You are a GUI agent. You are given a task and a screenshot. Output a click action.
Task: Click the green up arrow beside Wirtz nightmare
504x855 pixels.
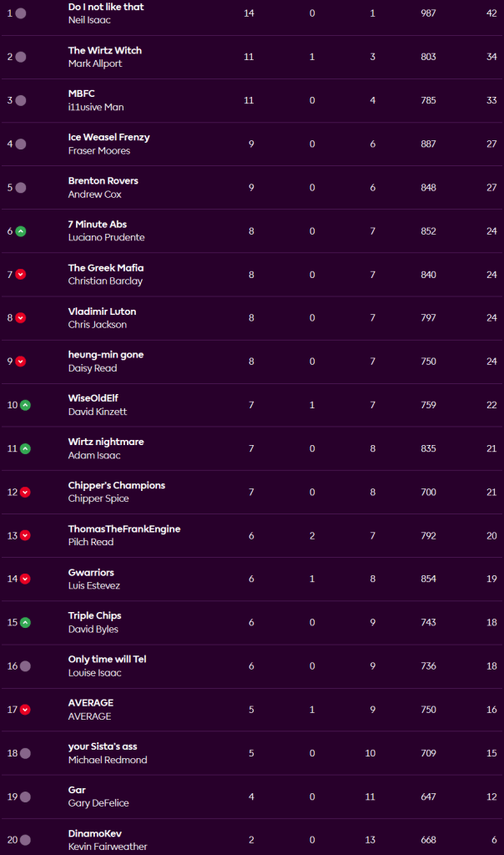coord(25,448)
